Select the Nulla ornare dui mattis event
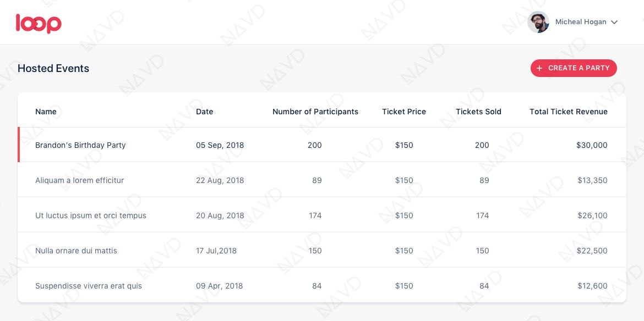 (322, 251)
